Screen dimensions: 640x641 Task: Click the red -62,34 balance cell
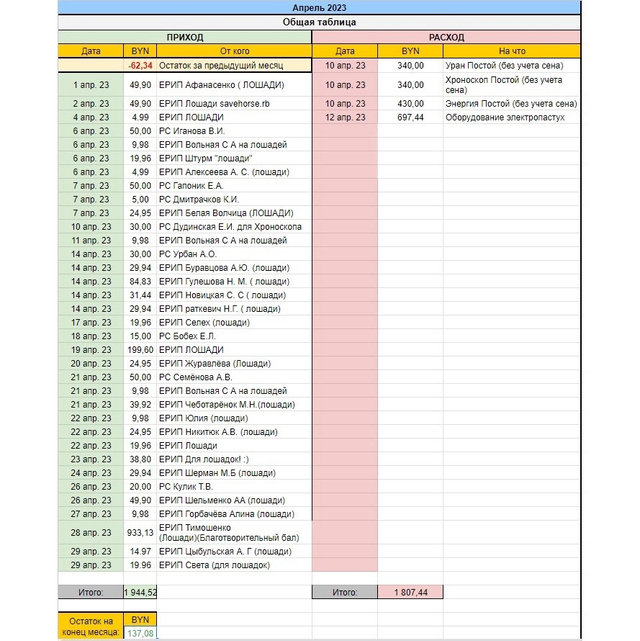[140, 65]
